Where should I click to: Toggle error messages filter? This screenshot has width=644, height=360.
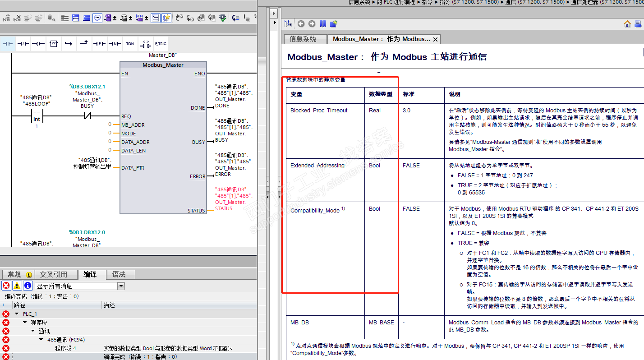click(x=6, y=286)
